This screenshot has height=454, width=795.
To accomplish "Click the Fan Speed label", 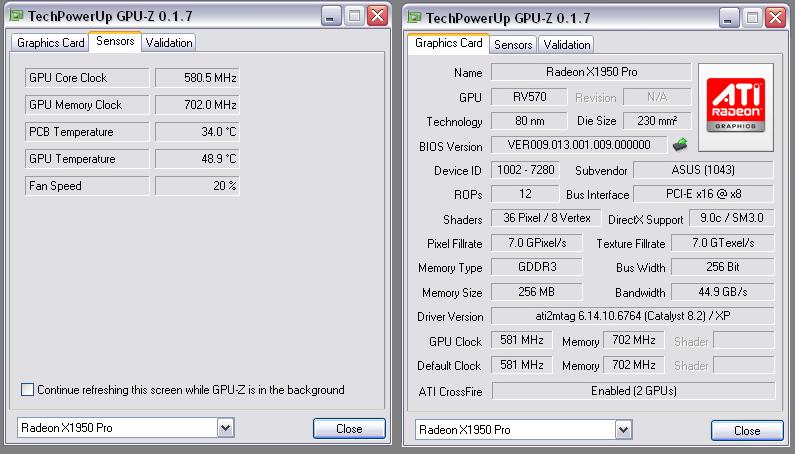I will coord(87,186).
